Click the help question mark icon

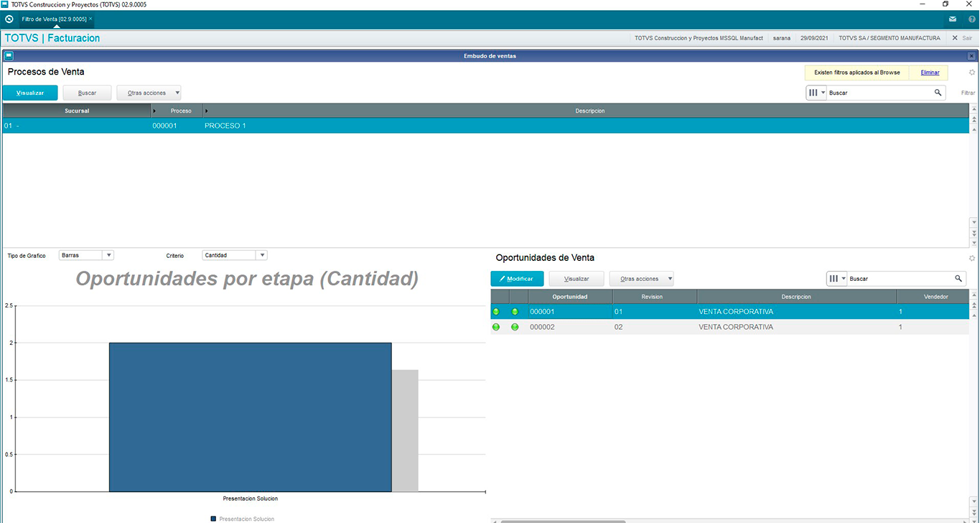pyautogui.click(x=972, y=19)
